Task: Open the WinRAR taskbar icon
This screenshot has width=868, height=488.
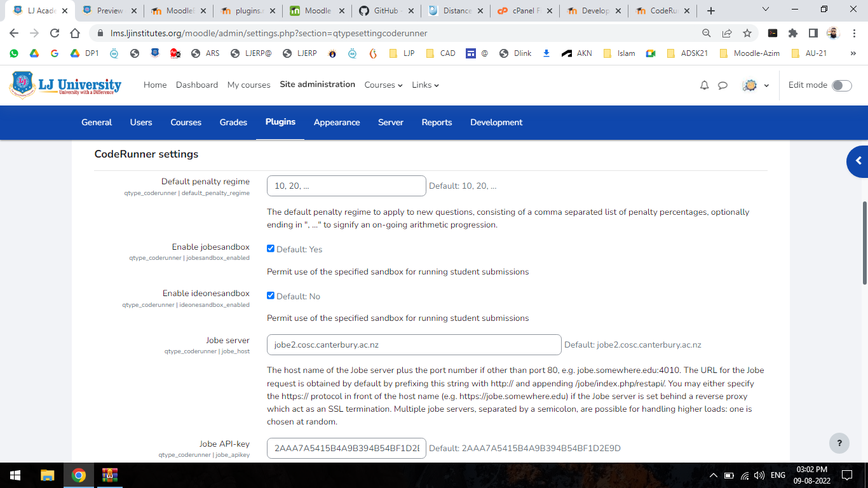Action: (x=110, y=475)
